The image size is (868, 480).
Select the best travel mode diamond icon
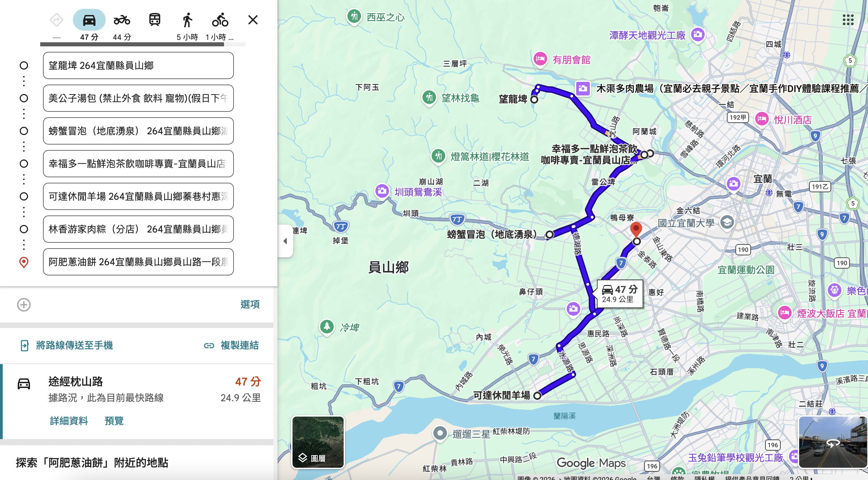click(57, 20)
